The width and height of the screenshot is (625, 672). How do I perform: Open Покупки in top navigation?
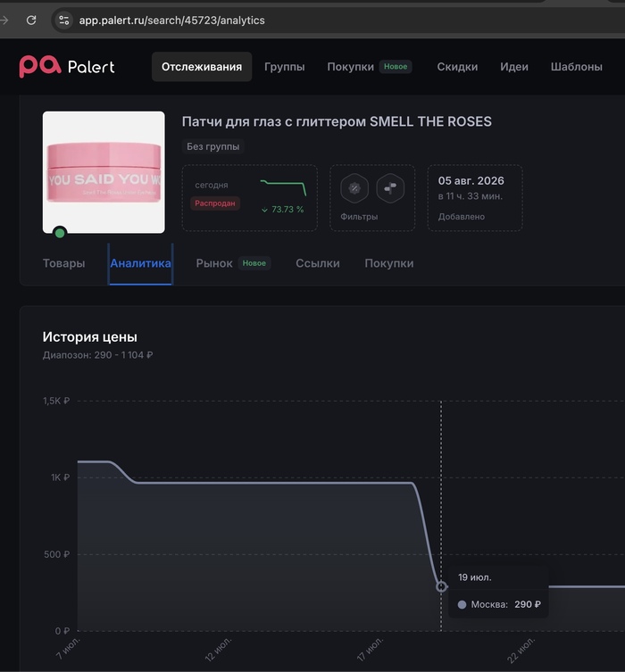[350, 66]
